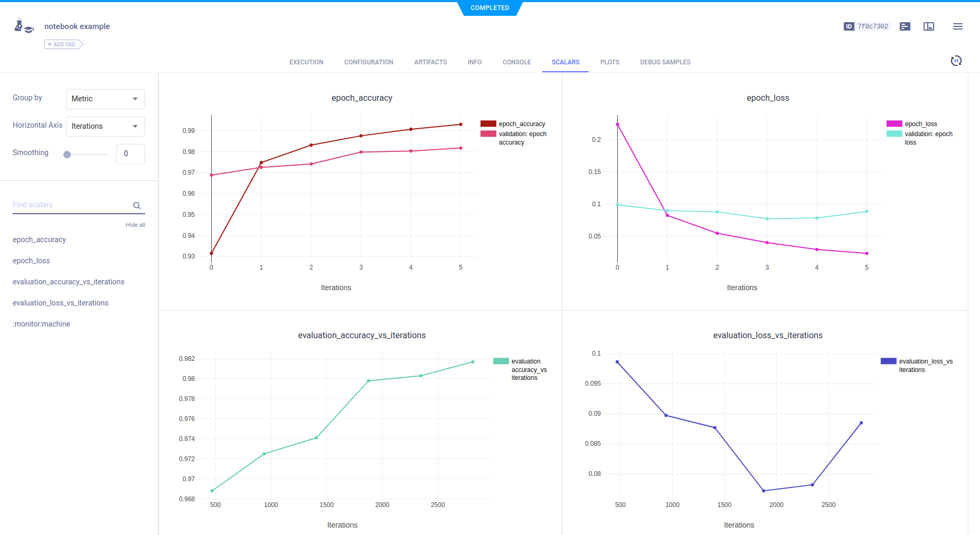Click the fullscreen details view icon
The height and width of the screenshot is (535, 980).
click(x=928, y=26)
